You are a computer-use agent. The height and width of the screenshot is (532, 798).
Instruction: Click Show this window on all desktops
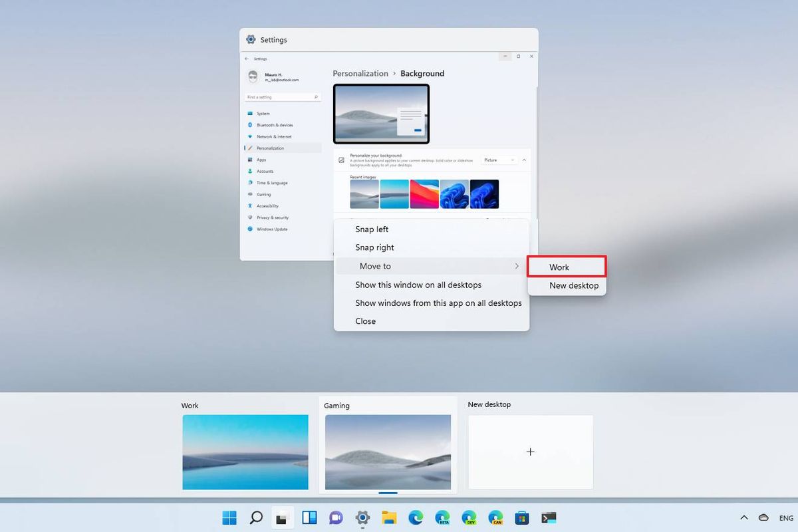pos(418,285)
